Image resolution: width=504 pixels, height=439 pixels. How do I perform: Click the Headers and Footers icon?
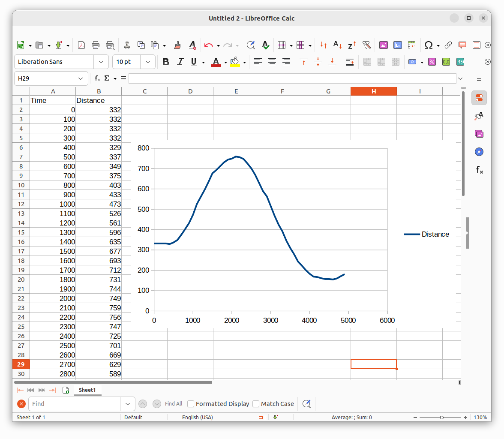(x=477, y=45)
